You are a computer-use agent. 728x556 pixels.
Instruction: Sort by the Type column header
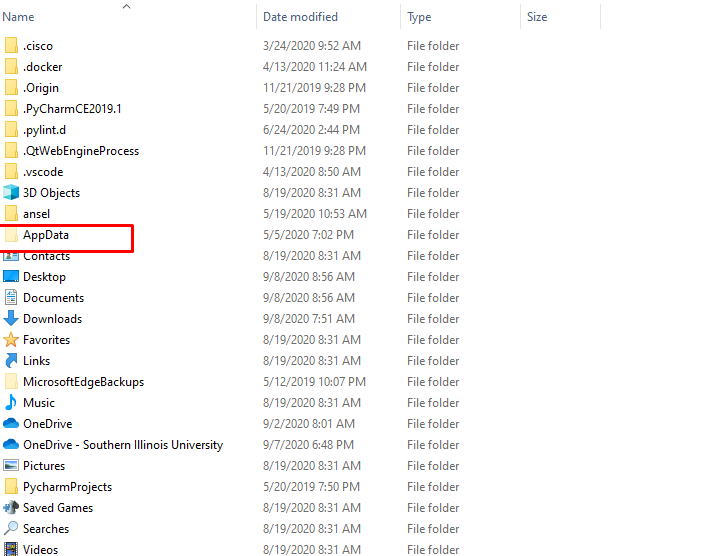click(x=419, y=17)
